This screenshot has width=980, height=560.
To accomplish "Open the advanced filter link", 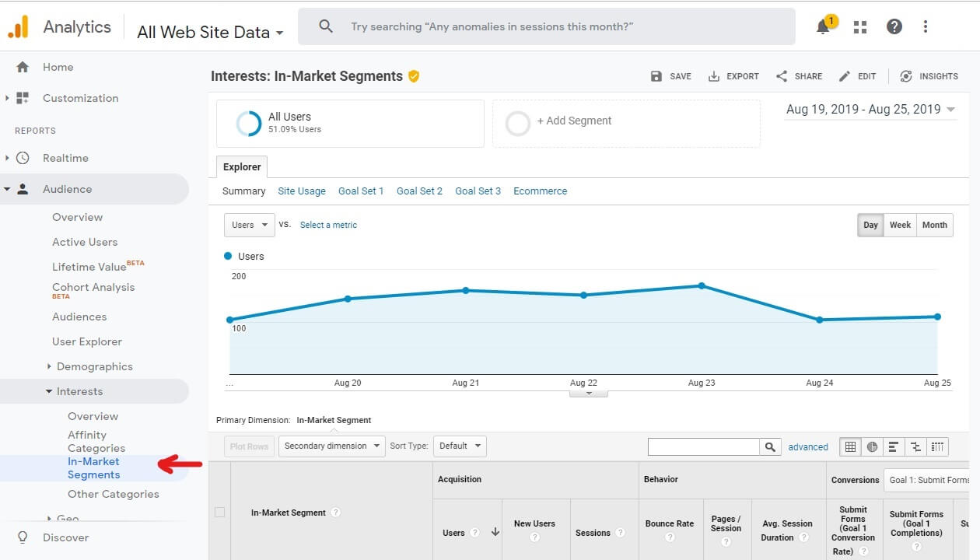I will tap(808, 446).
